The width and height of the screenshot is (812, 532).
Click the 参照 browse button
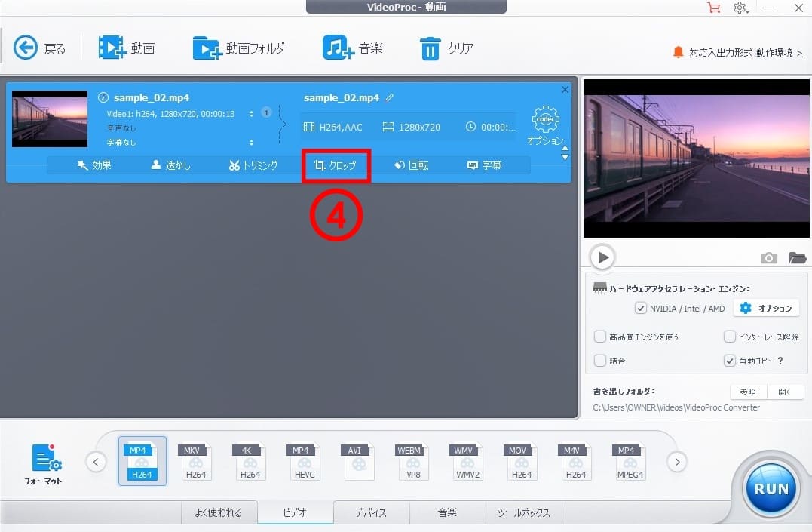tap(748, 392)
